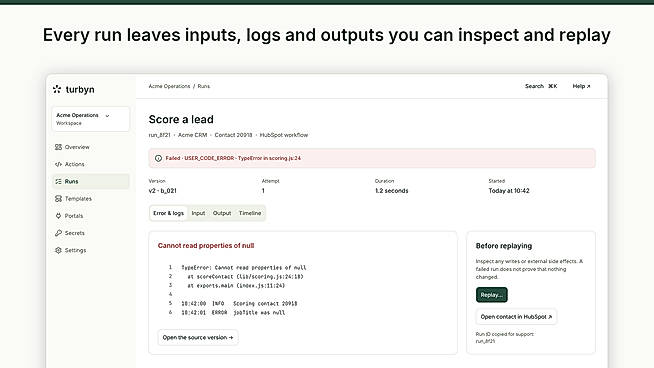654x368 pixels.
Task: Click log line 'at scoreContact (lib/scoring.js:24:18)'
Action: point(245,277)
